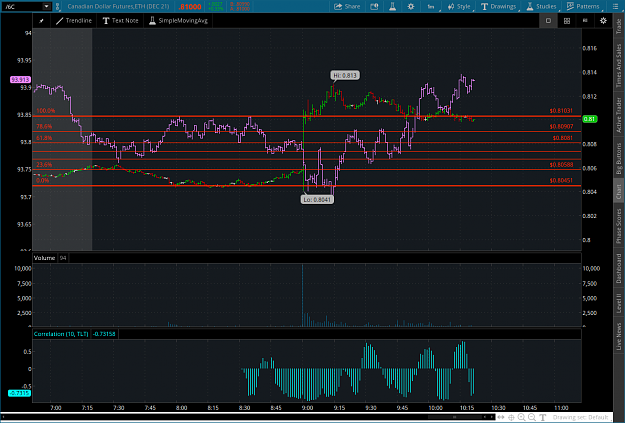Open the 1m timeframe dropdown
The height and width of the screenshot is (423, 625).
pos(432,6)
